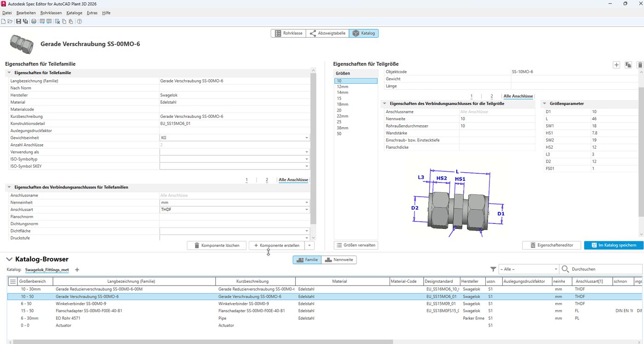Select the Flanschadapter SS-00M0-F00E-40-B1 row
This screenshot has height=344, width=644.
325,311
